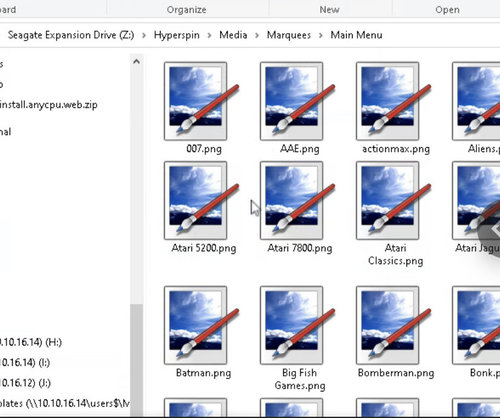Select the Atari 5200.png file icon
Screen dimensions: 500x418
pos(201,200)
